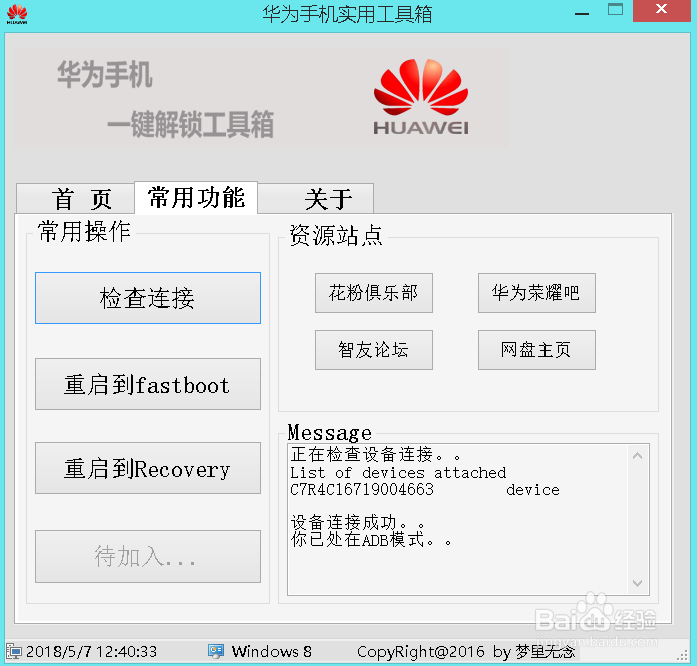This screenshot has width=697, height=666.
Task: Open 智友论坛 site
Action: point(374,350)
